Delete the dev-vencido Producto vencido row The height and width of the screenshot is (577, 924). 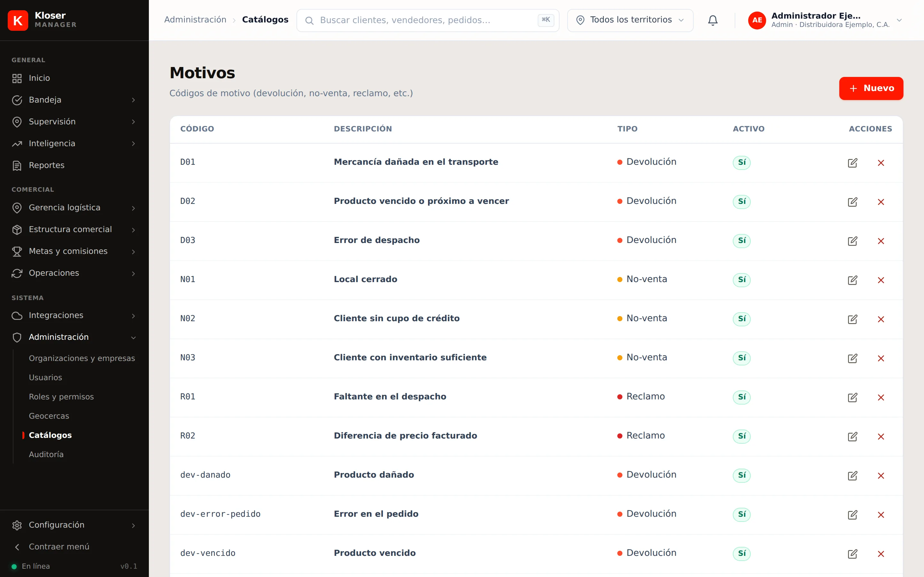881,554
